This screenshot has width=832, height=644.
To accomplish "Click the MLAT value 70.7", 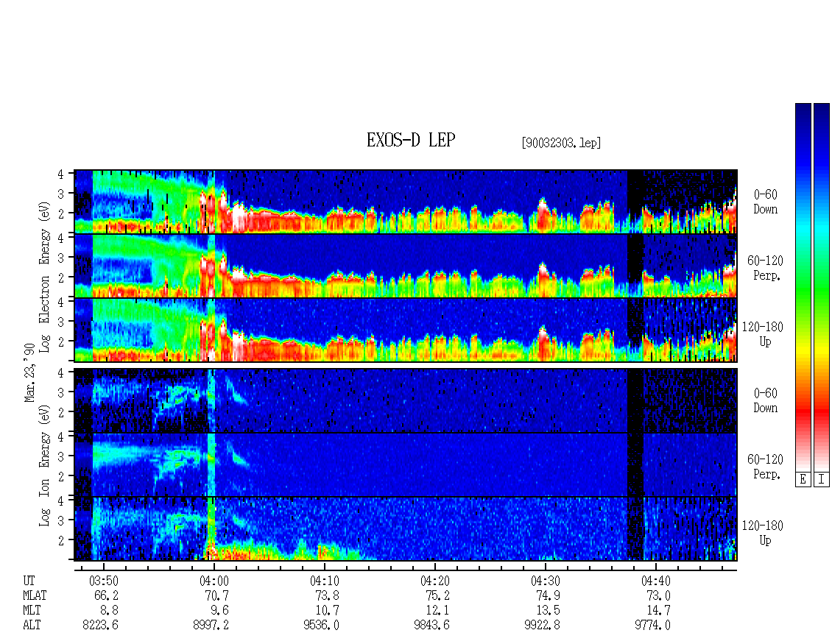I will point(217,595).
